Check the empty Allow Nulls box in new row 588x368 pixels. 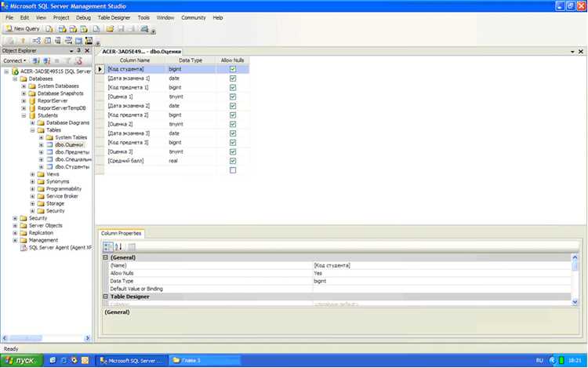coord(233,170)
